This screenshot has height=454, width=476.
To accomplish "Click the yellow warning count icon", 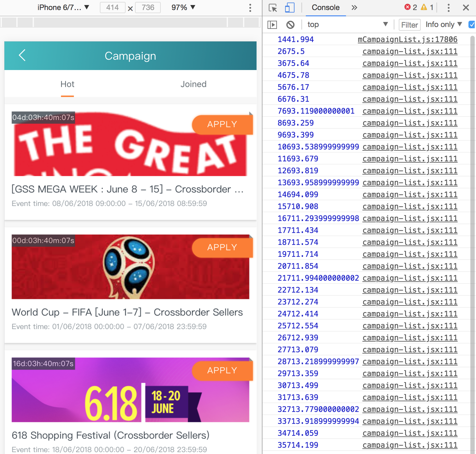I will coord(424,7).
